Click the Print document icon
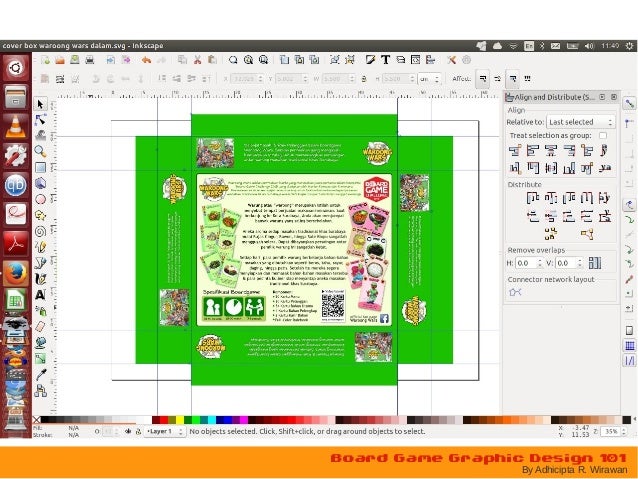 pos(90,60)
